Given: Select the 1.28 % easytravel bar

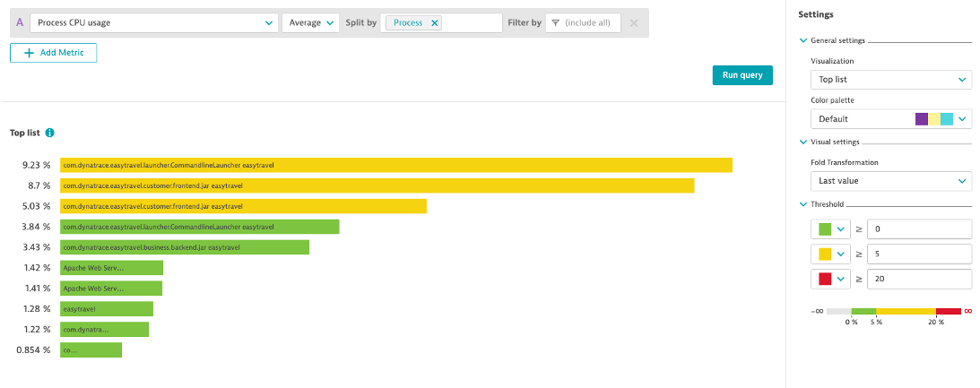Looking at the screenshot, I should (x=107, y=308).
